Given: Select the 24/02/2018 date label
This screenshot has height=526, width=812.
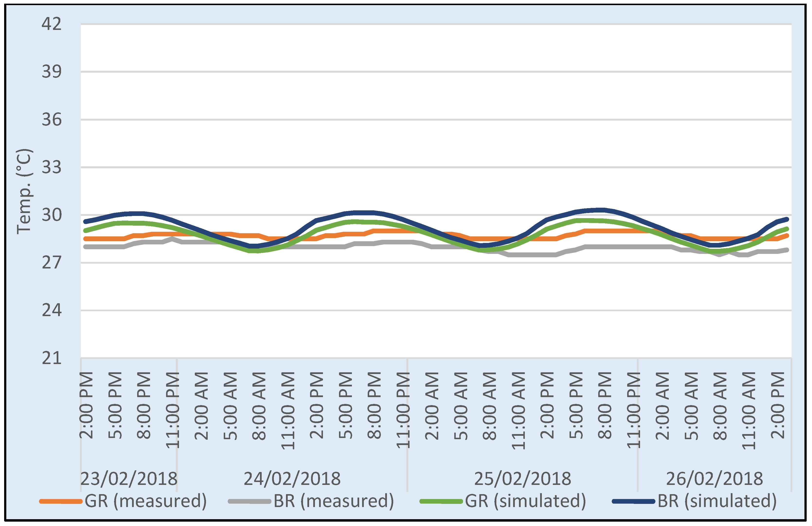Looking at the screenshot, I should [x=292, y=479].
